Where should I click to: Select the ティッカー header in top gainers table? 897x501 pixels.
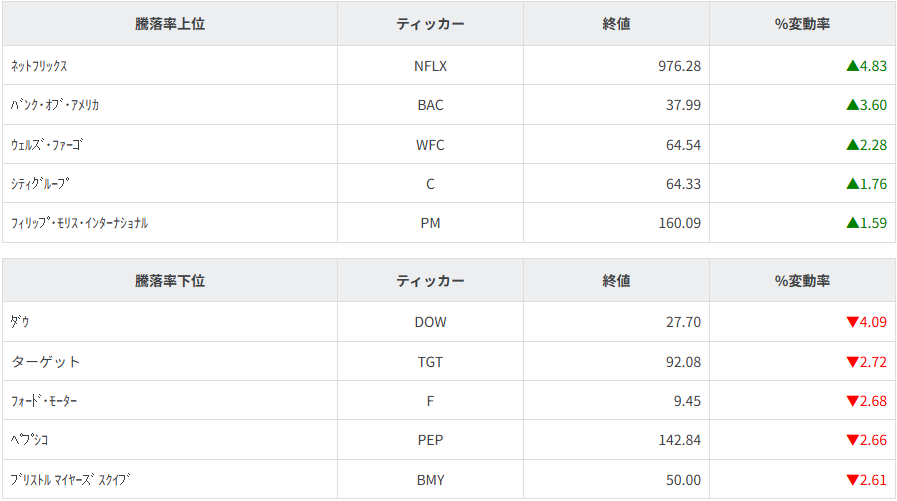tap(430, 24)
